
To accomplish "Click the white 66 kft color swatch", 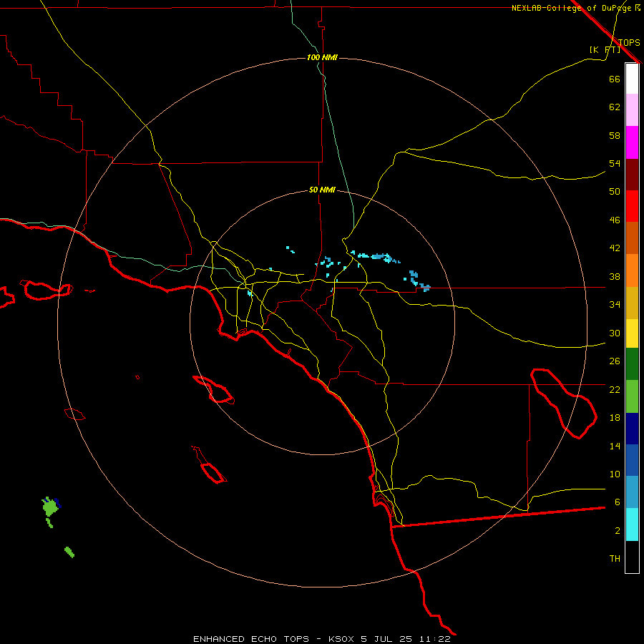I will point(632,79).
